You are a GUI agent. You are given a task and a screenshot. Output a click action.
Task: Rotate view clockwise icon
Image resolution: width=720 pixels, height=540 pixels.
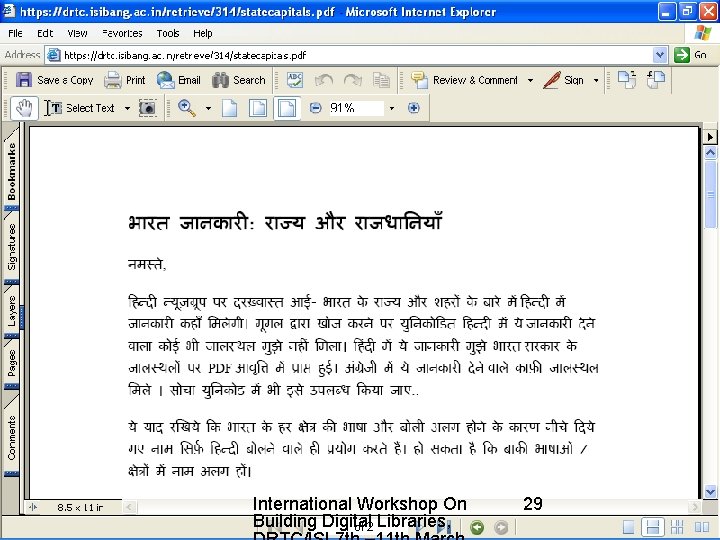(x=626, y=79)
